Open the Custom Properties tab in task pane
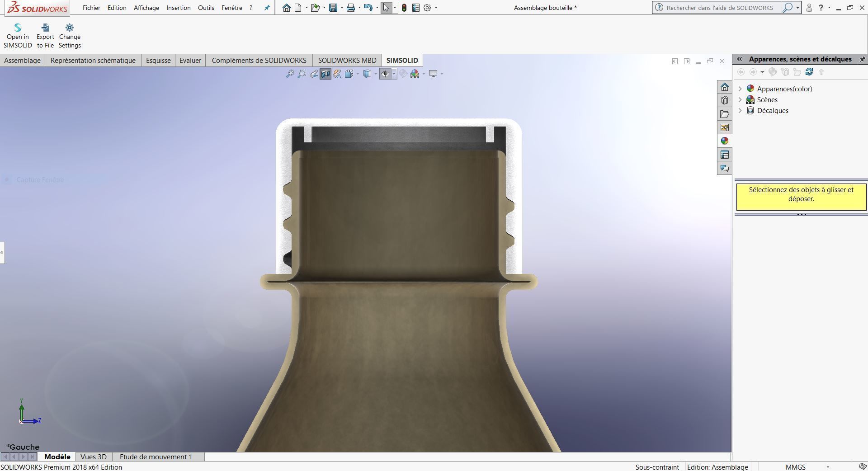 (x=725, y=155)
